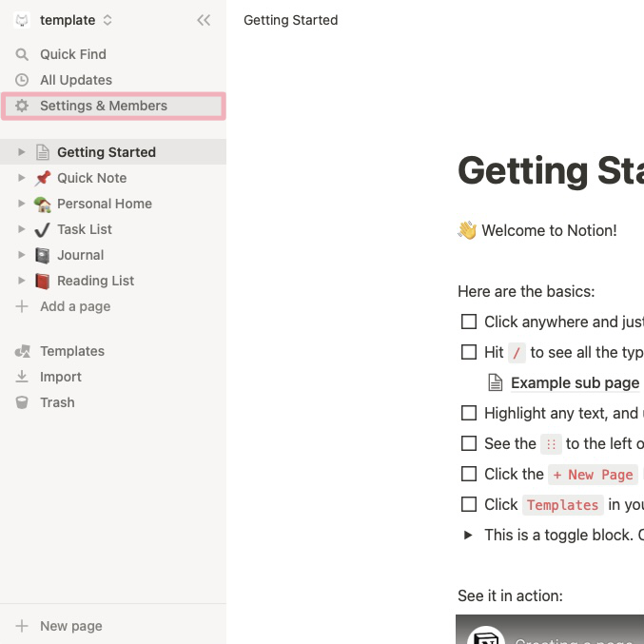Click the See it in action: text
Screen dimensions: 644x644
click(x=510, y=595)
